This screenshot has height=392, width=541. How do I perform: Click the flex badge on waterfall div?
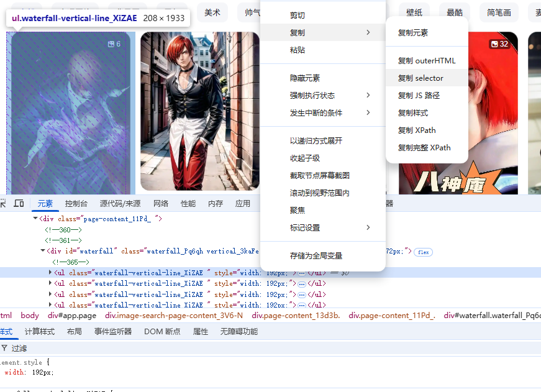(x=423, y=252)
